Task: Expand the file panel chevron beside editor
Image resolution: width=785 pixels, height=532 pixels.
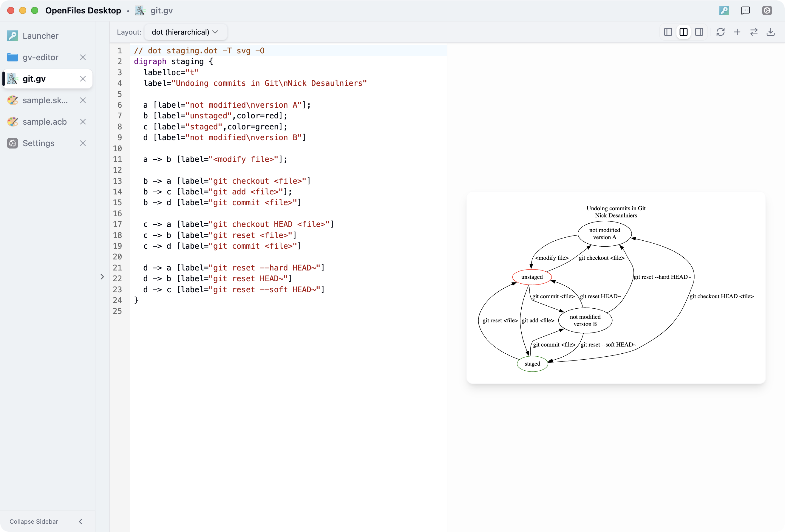Action: (102, 277)
